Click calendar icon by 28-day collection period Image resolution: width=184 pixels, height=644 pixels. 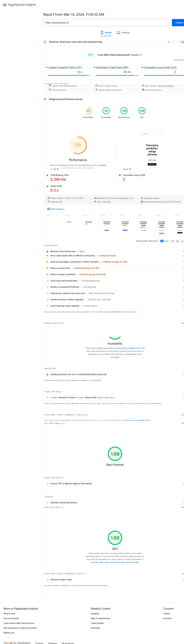[50, 85]
